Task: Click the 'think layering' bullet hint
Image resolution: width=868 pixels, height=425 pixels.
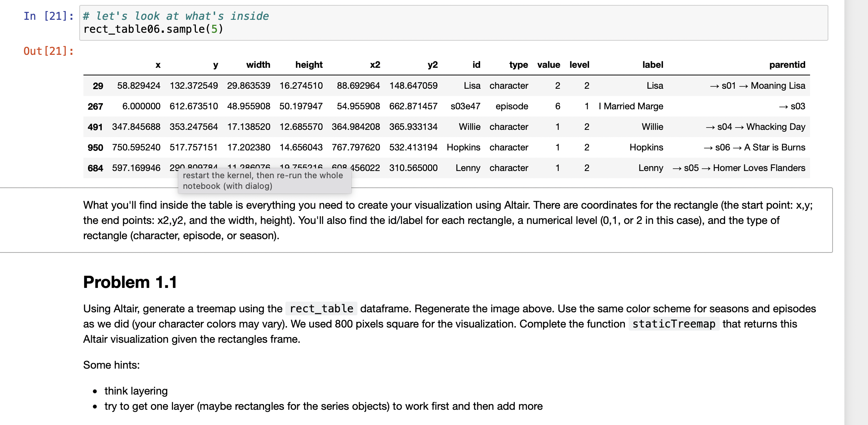Action: pos(136,391)
